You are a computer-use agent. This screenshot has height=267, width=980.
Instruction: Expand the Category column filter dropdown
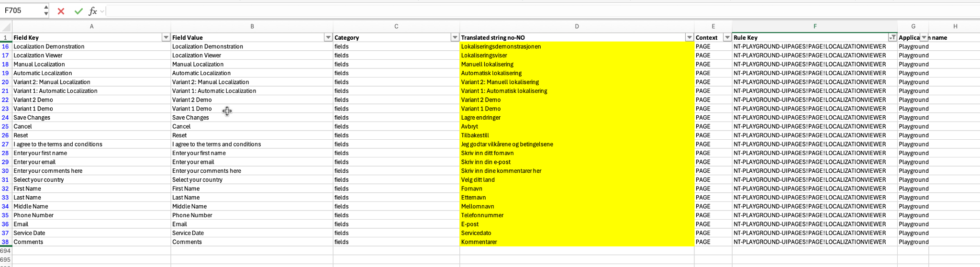click(x=455, y=37)
